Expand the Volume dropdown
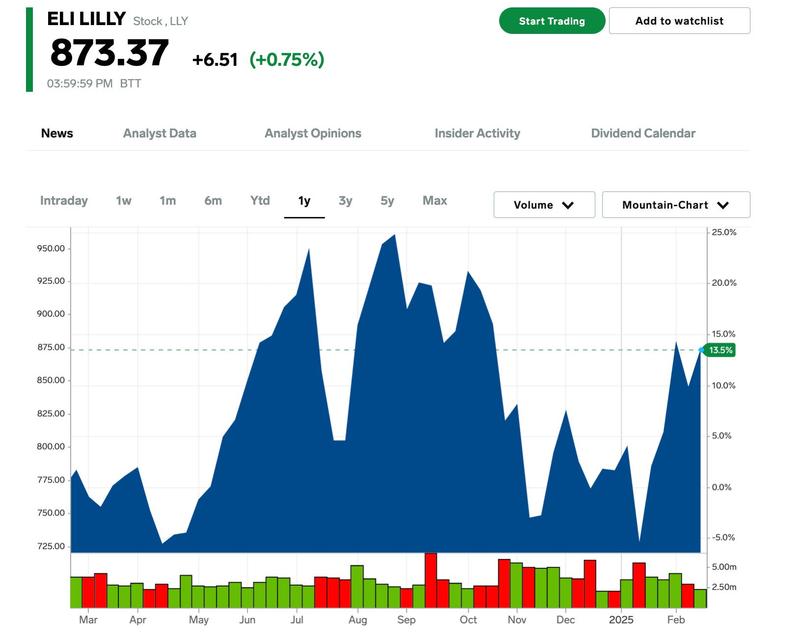 pyautogui.click(x=544, y=205)
